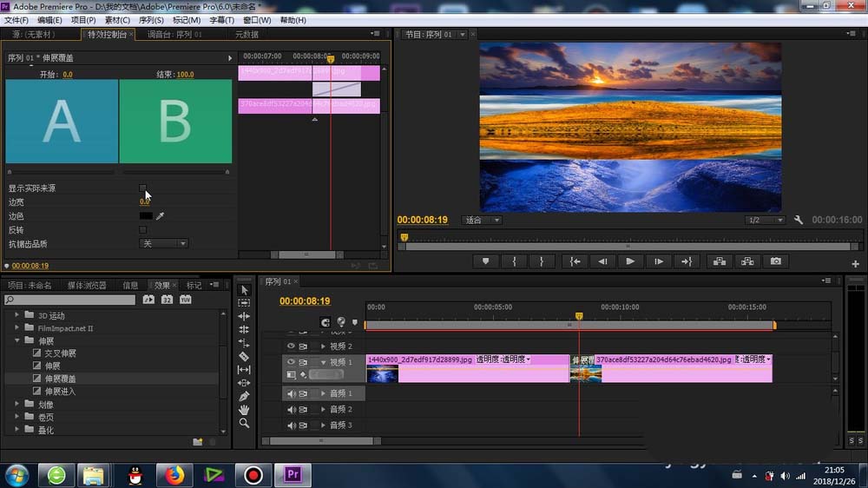Step forward one frame
Image resolution: width=868 pixels, height=488 pixels.
658,261
